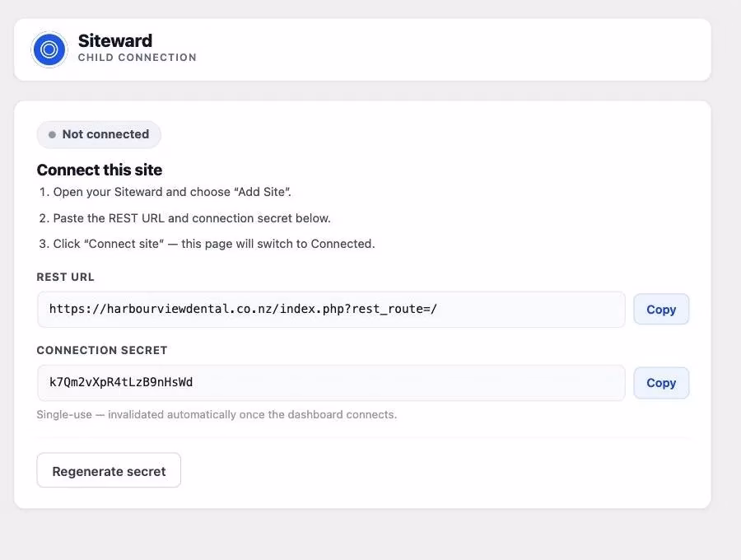Screen dimensions: 741x560
Task: Click the Connect this site heading
Action: pyautogui.click(x=100, y=170)
